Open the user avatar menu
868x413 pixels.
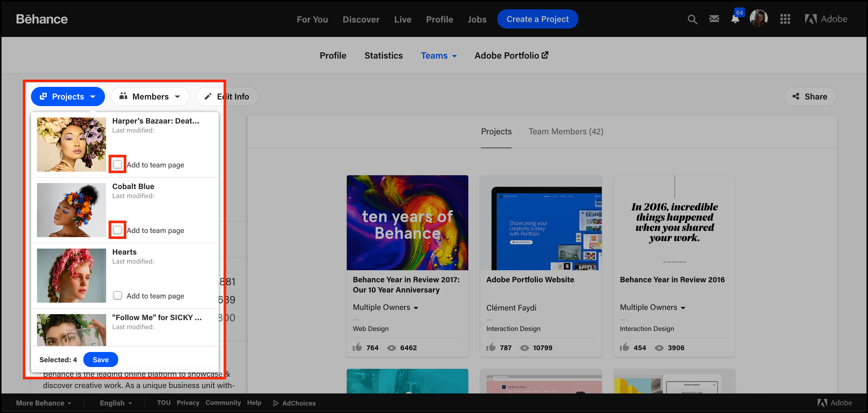(759, 19)
